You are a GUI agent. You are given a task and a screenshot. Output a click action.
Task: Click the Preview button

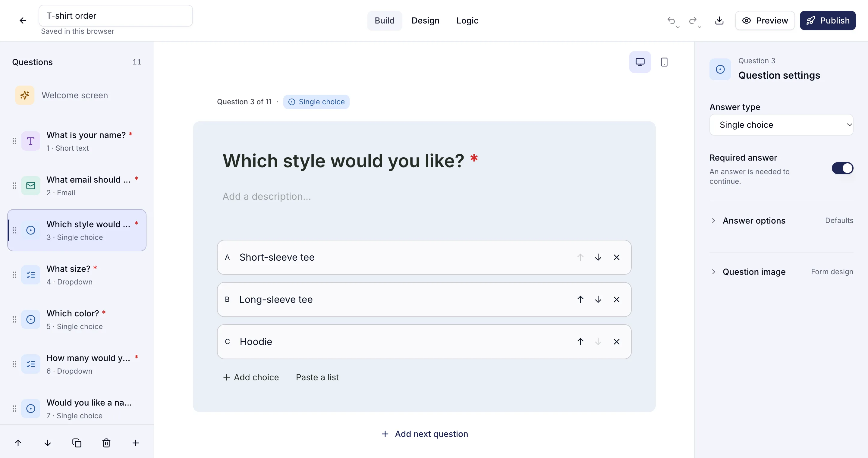765,20
